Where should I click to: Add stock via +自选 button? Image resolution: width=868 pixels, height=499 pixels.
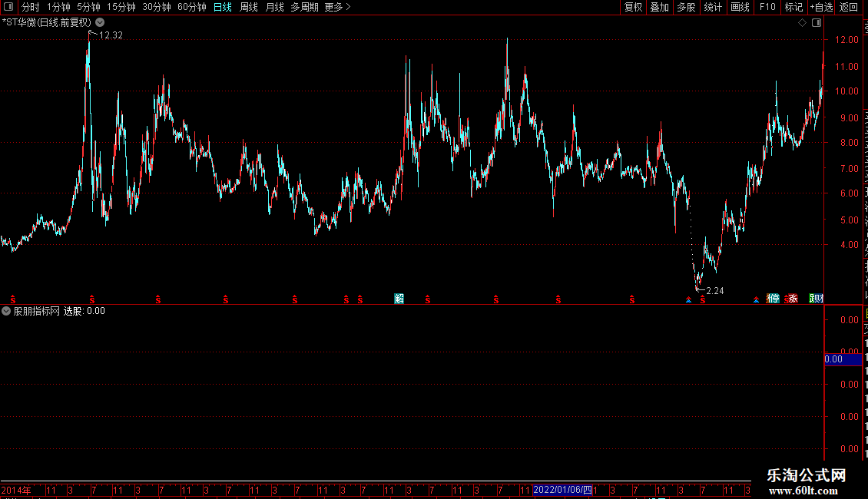(821, 7)
